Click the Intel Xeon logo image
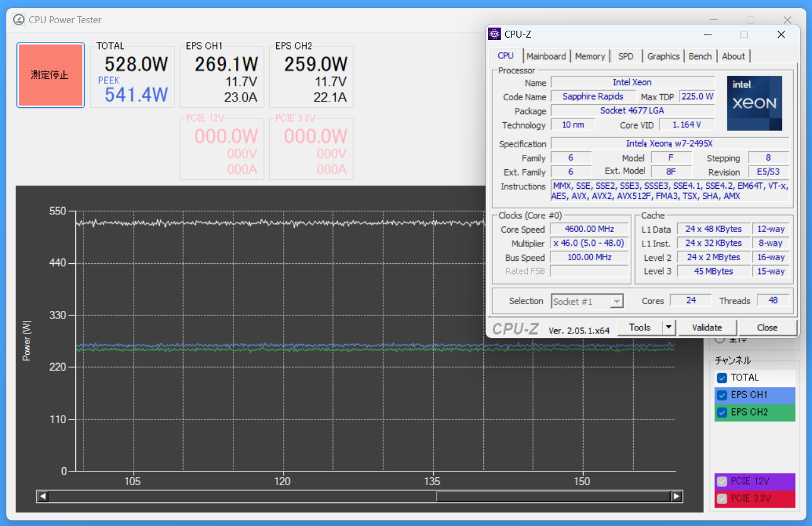The image size is (812, 526). tap(754, 103)
